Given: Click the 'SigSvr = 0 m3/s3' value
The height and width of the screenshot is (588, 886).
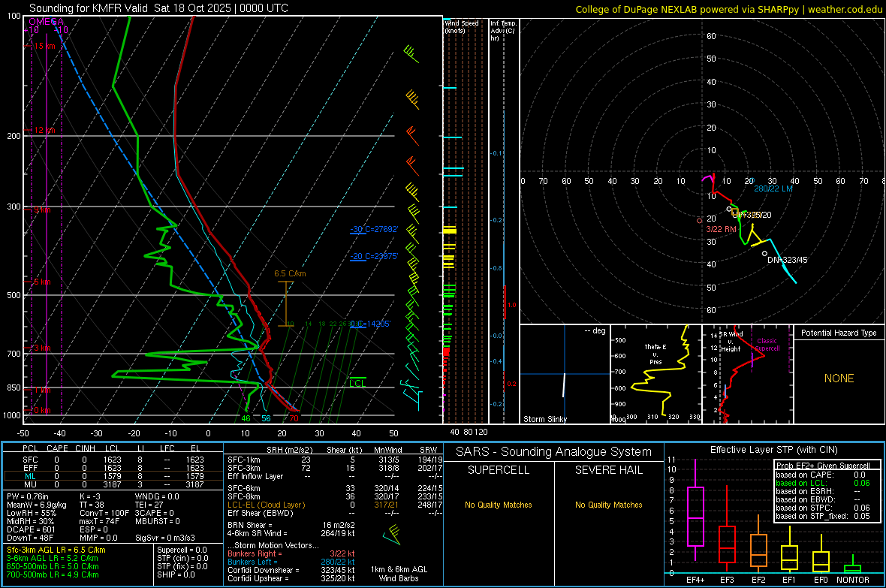Looking at the screenshot, I should pos(165,538).
